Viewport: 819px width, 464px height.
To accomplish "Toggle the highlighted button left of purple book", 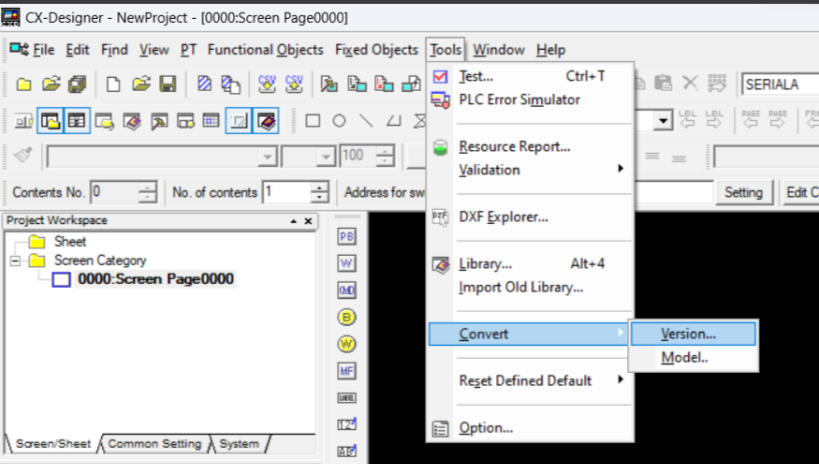I will click(239, 121).
